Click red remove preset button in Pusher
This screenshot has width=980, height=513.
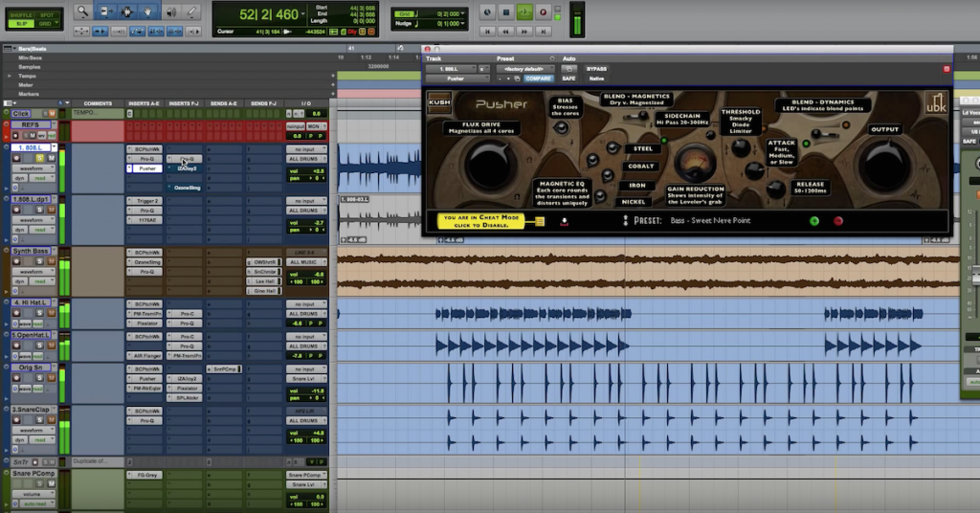tap(838, 220)
